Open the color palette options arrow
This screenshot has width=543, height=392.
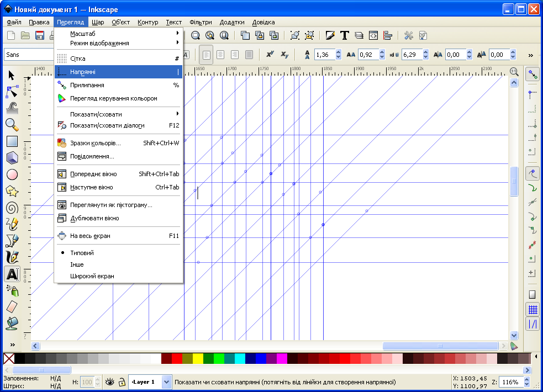click(x=536, y=356)
